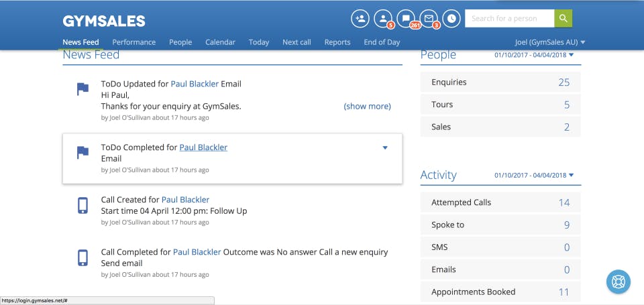Click the News Feed section heading
Screen dimensions: 644x305
coord(91,54)
